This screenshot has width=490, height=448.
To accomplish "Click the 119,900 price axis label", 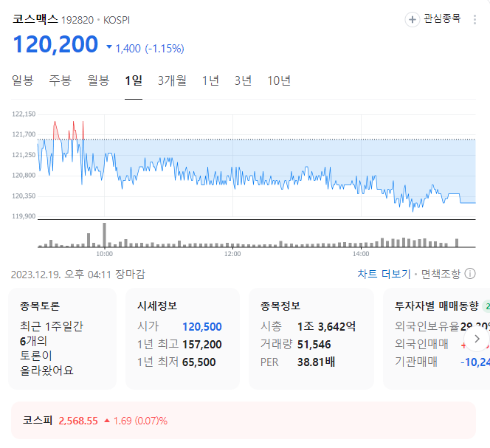I will 24,216.
